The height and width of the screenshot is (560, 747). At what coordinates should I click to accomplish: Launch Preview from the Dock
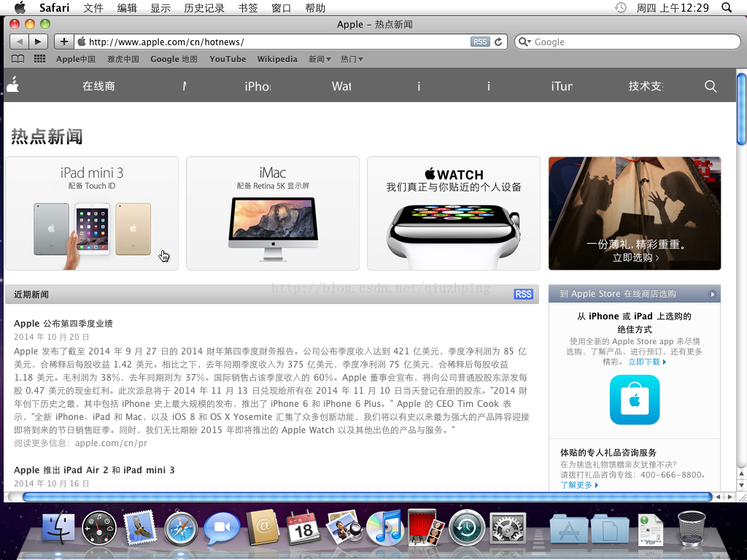click(x=344, y=528)
